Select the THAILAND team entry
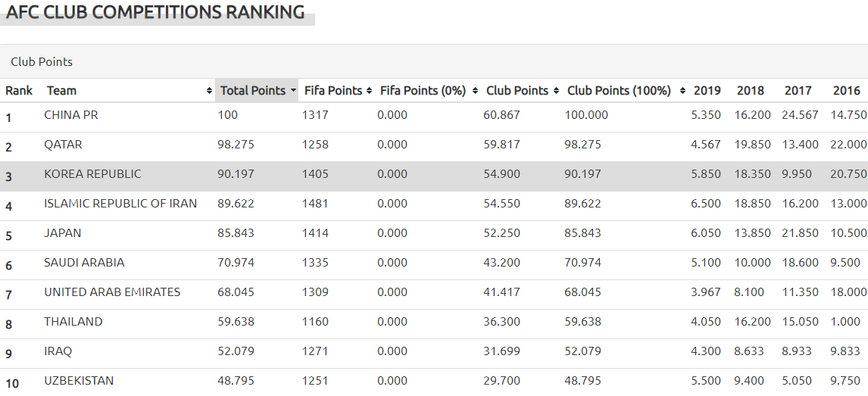This screenshot has width=868, height=396. coord(73,322)
